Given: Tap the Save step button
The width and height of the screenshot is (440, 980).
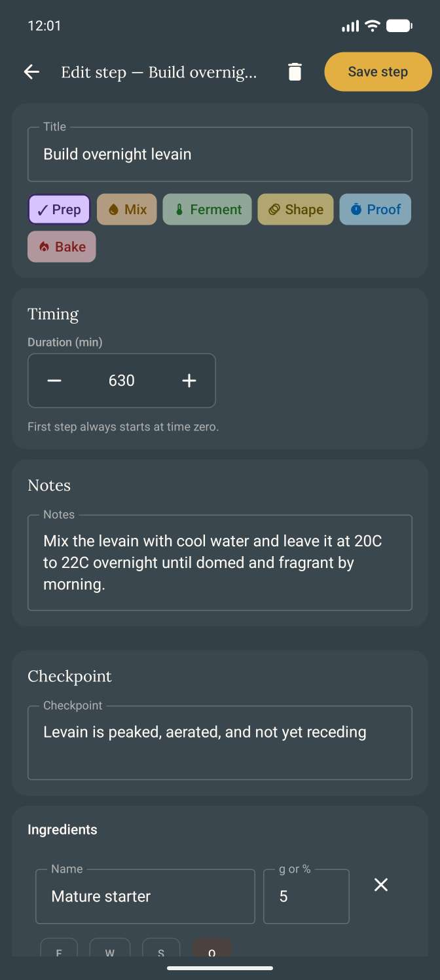Looking at the screenshot, I should (378, 72).
